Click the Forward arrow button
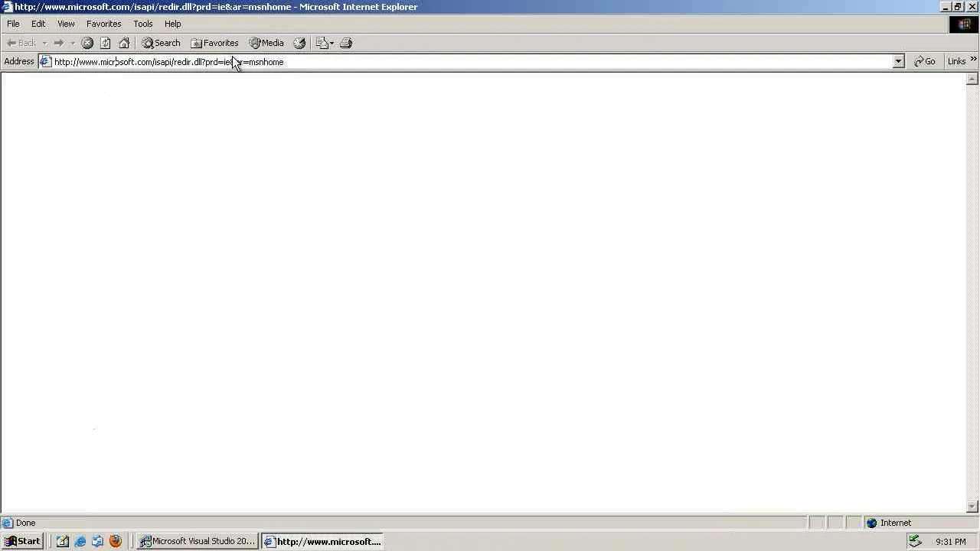Image resolution: width=980 pixels, height=551 pixels. click(x=59, y=43)
